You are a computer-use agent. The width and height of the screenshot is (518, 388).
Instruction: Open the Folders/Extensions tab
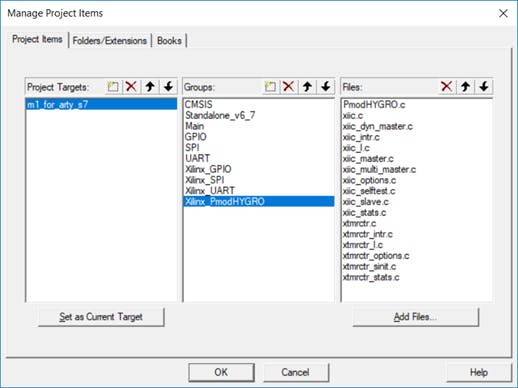tap(110, 41)
